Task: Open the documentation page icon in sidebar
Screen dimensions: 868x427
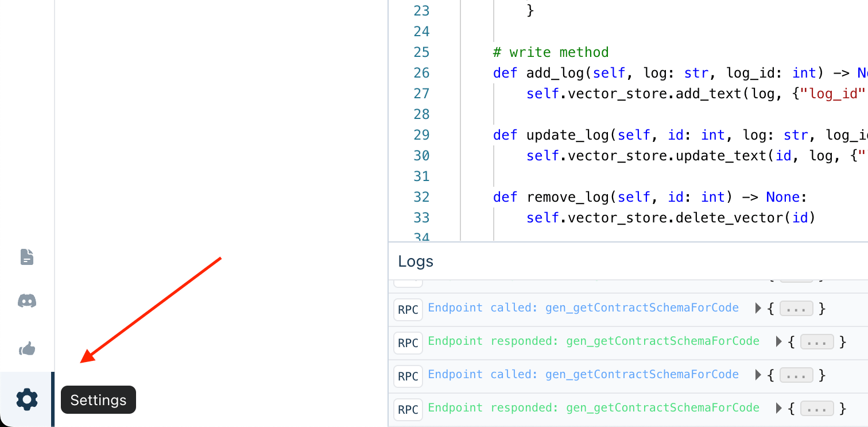Action: (27, 257)
